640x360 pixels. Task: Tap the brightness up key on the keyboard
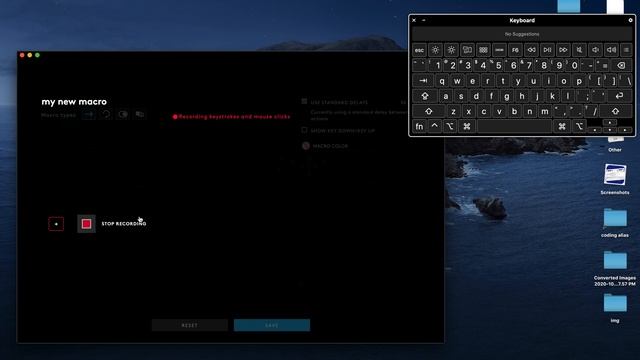(451, 50)
